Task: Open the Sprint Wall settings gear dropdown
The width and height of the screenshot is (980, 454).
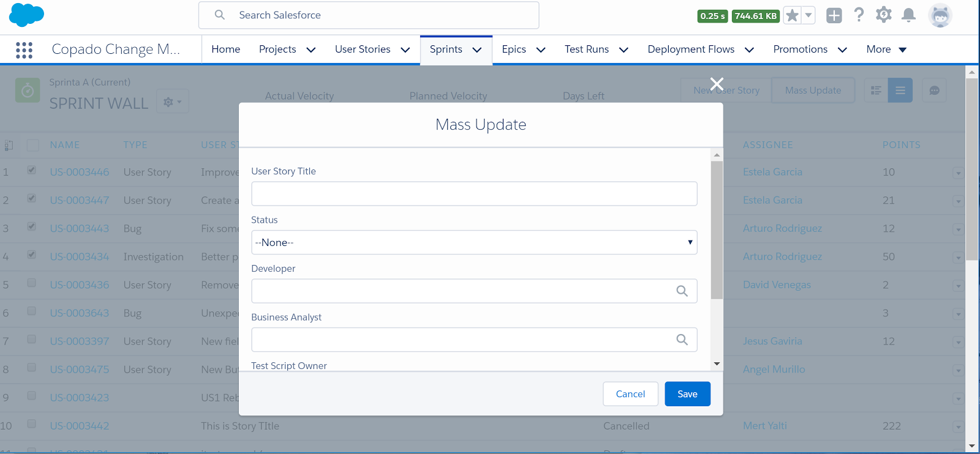Action: [172, 102]
